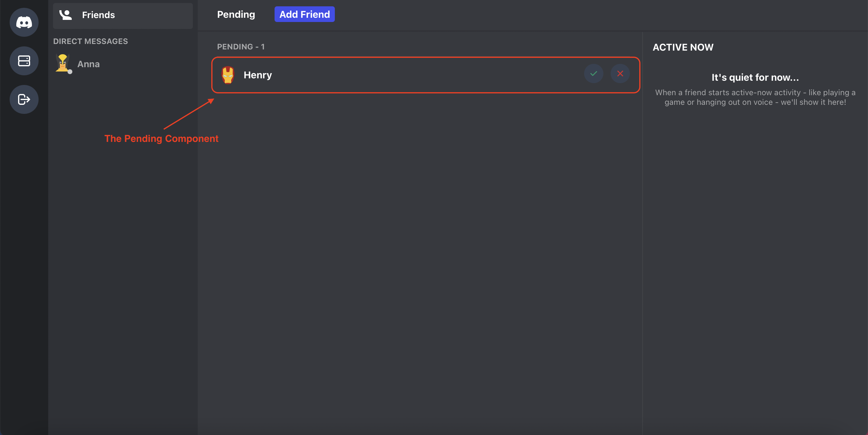Click the Friends person icon

[66, 15]
